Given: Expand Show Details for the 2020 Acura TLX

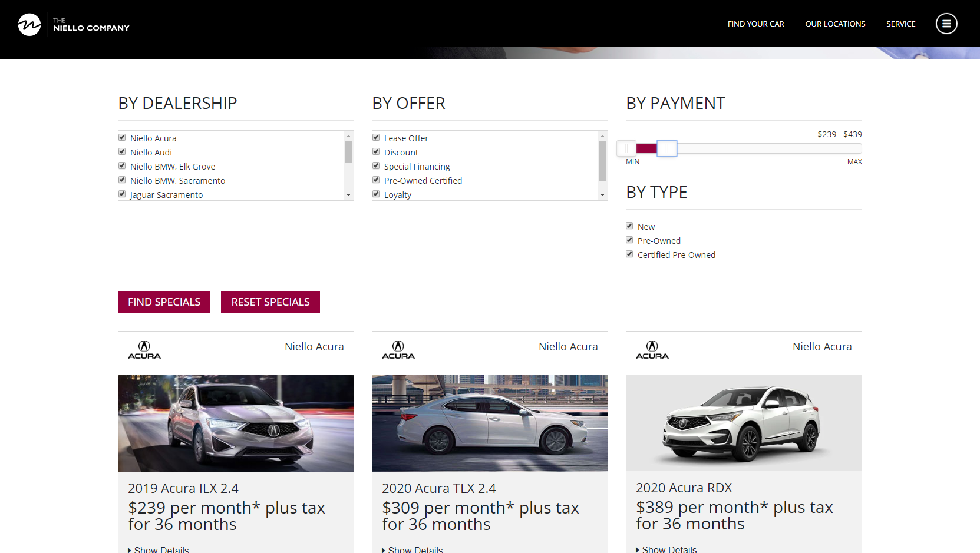Looking at the screenshot, I should pyautogui.click(x=413, y=549).
